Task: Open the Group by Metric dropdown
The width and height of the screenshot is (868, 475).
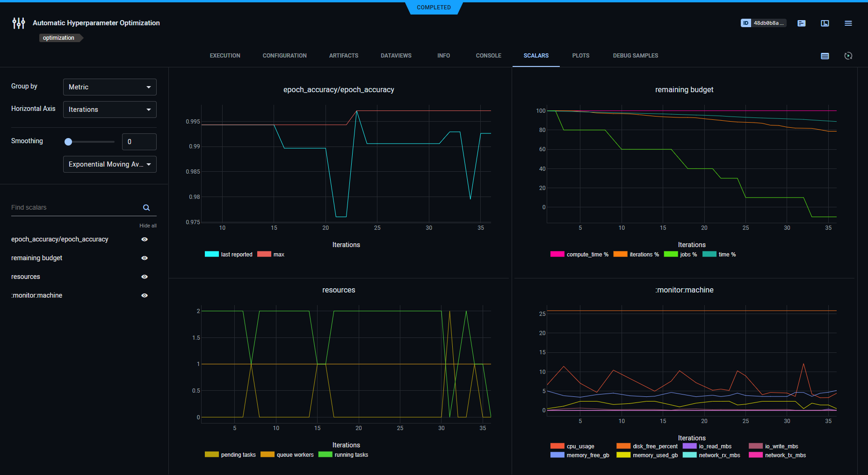Action: coord(109,87)
